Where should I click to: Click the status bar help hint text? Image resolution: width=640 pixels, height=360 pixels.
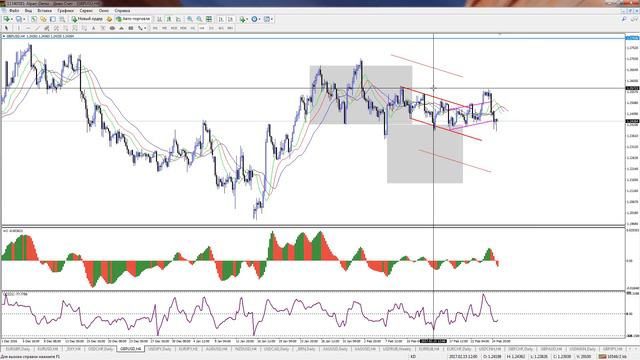[31, 356]
